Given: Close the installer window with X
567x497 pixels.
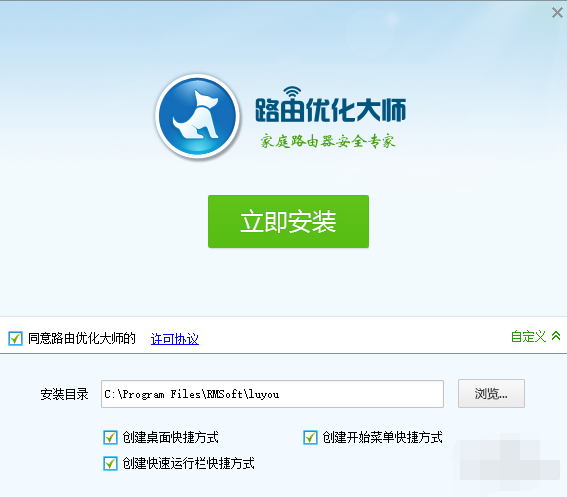Looking at the screenshot, I should tap(557, 13).
